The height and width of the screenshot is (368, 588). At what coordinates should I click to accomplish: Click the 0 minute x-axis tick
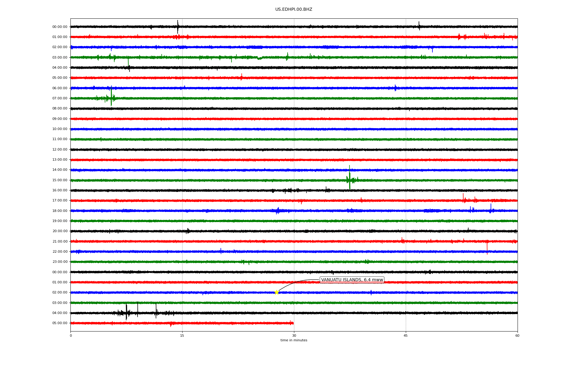tap(71, 335)
